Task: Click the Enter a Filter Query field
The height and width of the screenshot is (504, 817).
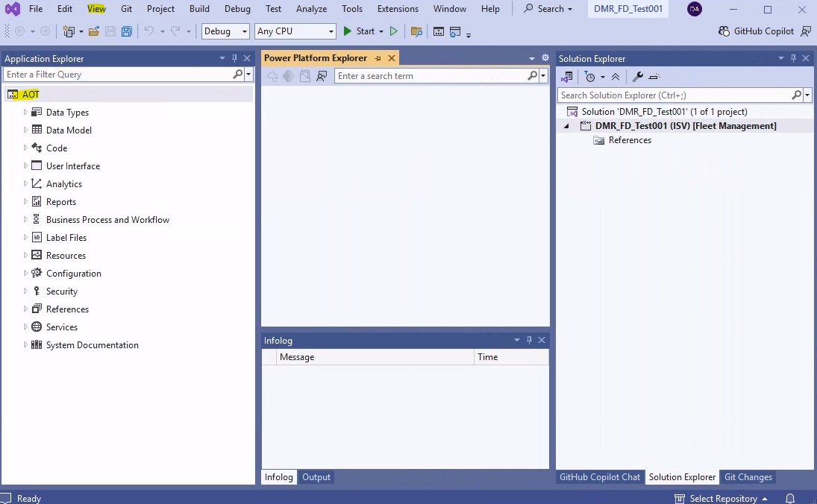Action: click(x=117, y=75)
